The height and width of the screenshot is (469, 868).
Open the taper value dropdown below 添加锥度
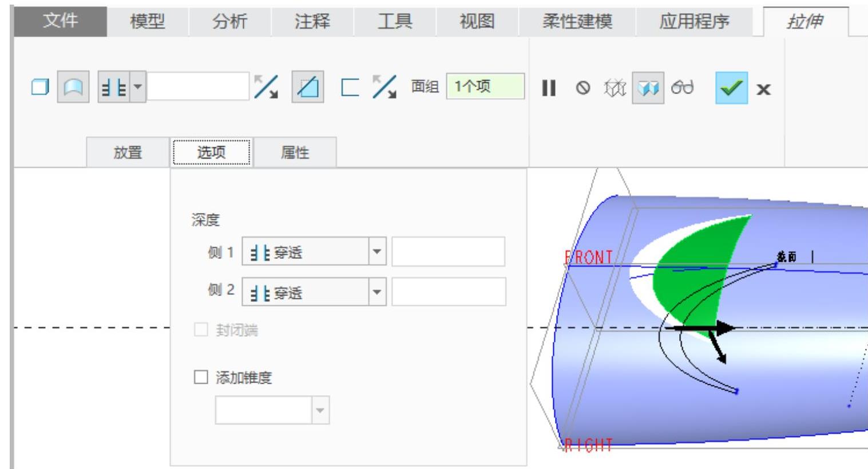coord(272,410)
